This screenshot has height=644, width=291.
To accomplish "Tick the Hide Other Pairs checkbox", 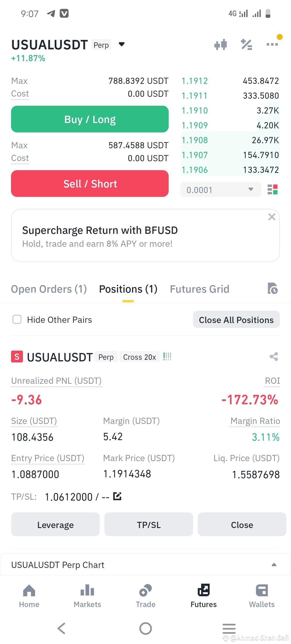I will tap(17, 320).
